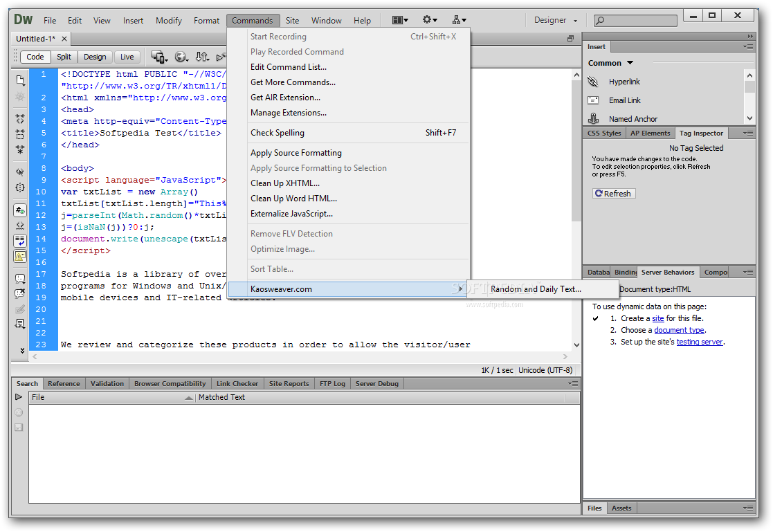This screenshot has width=773, height=532.
Task: Open the Modify menu
Action: [x=169, y=20]
